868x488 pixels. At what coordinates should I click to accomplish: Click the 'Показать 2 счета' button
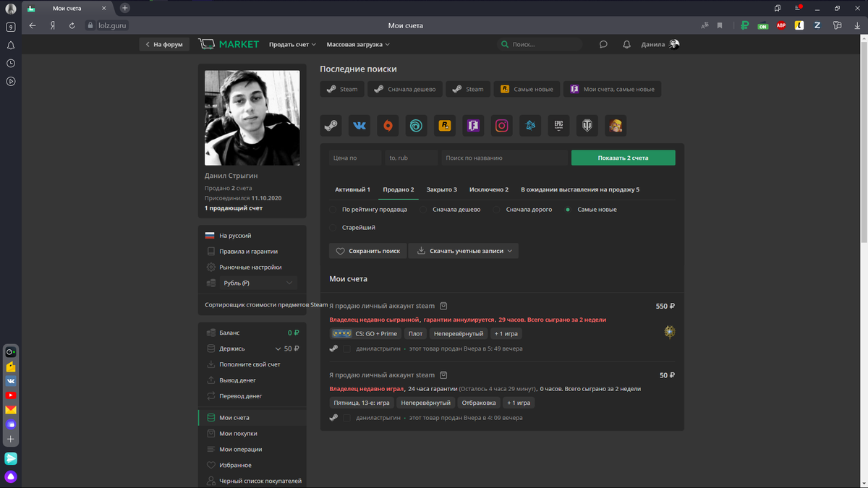pyautogui.click(x=623, y=158)
